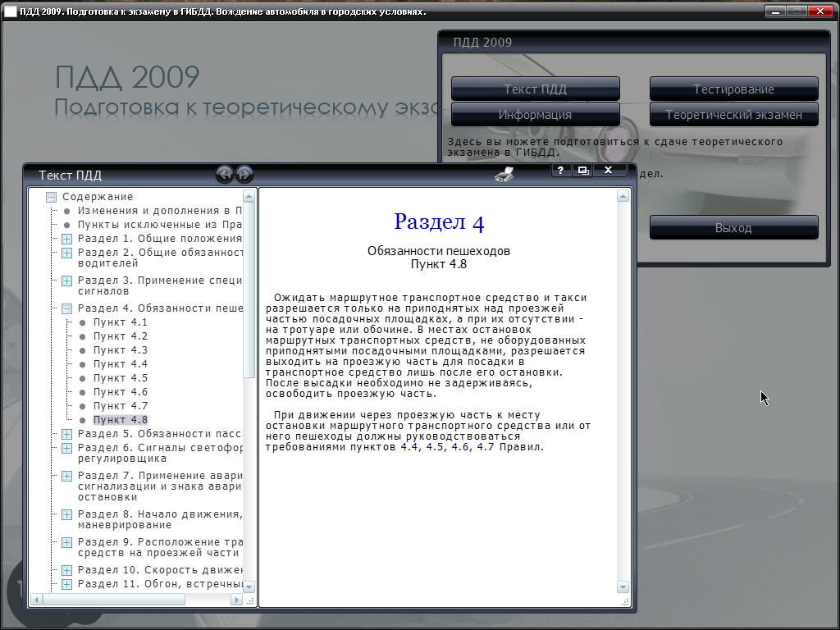Click the application icon in the title bar
The height and width of the screenshot is (630, 840).
click(10, 11)
